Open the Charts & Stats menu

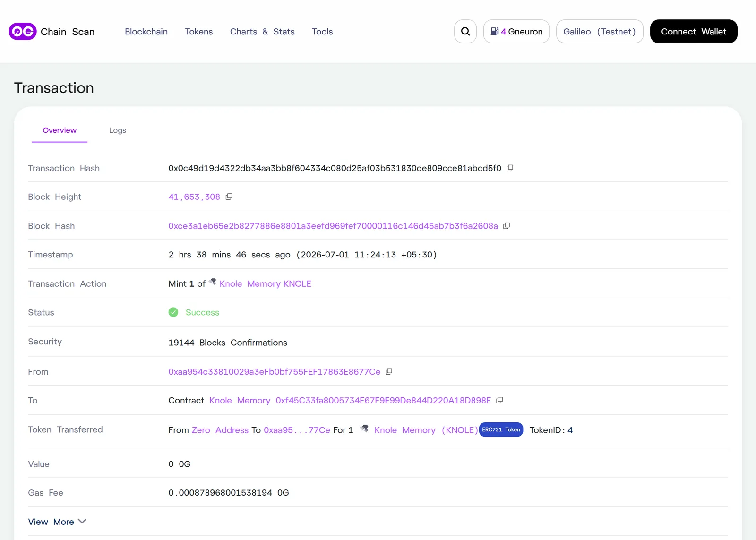click(x=262, y=32)
